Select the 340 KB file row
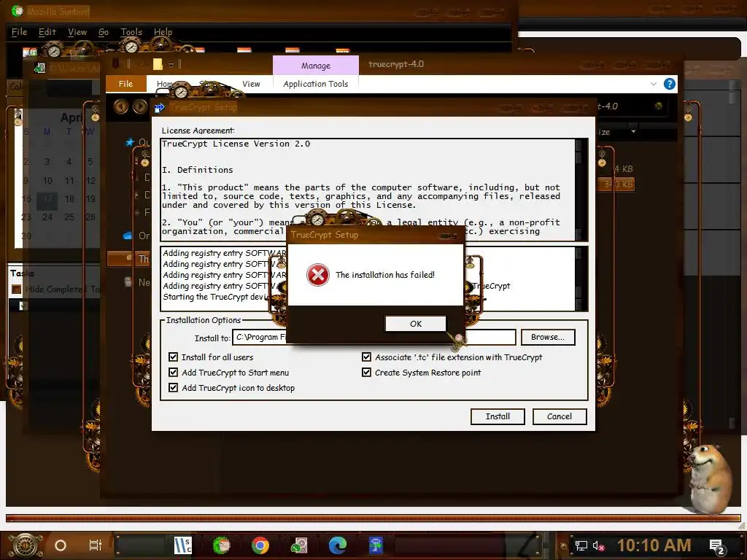The height and width of the screenshot is (560, 747). point(617,184)
